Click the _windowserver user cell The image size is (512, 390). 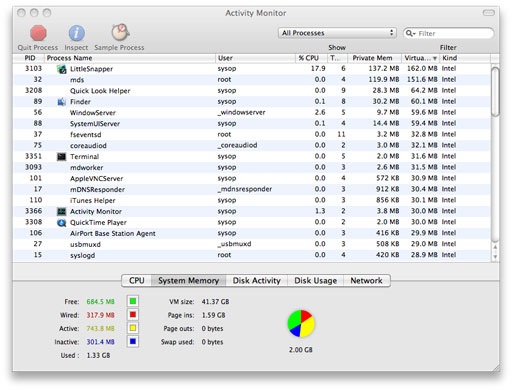pos(242,112)
